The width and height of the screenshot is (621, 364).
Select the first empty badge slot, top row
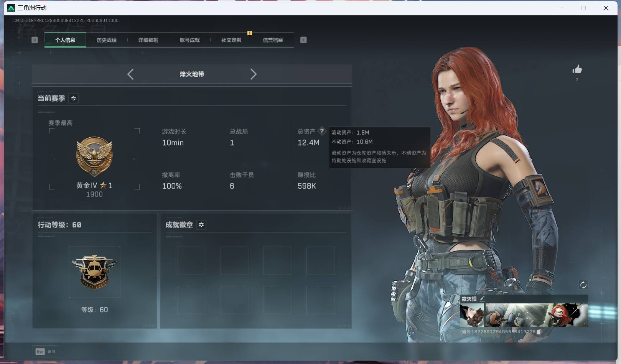[192, 261]
